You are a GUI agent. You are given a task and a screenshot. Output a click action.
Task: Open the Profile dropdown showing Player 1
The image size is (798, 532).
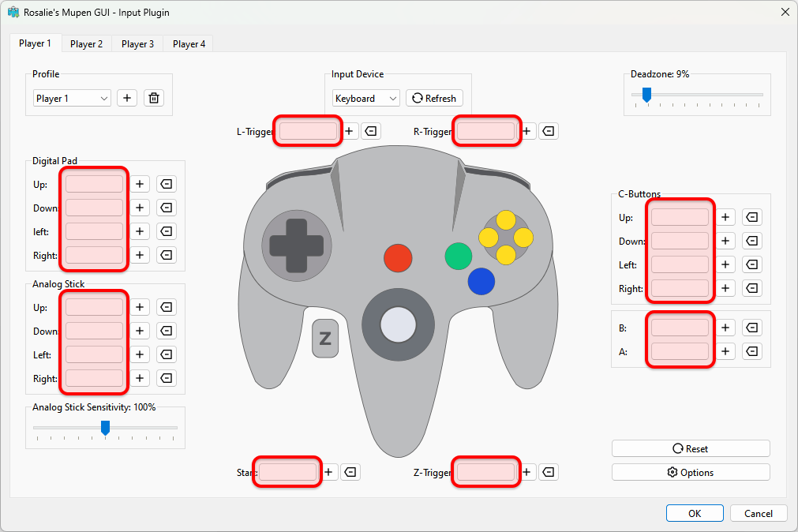[72, 99]
